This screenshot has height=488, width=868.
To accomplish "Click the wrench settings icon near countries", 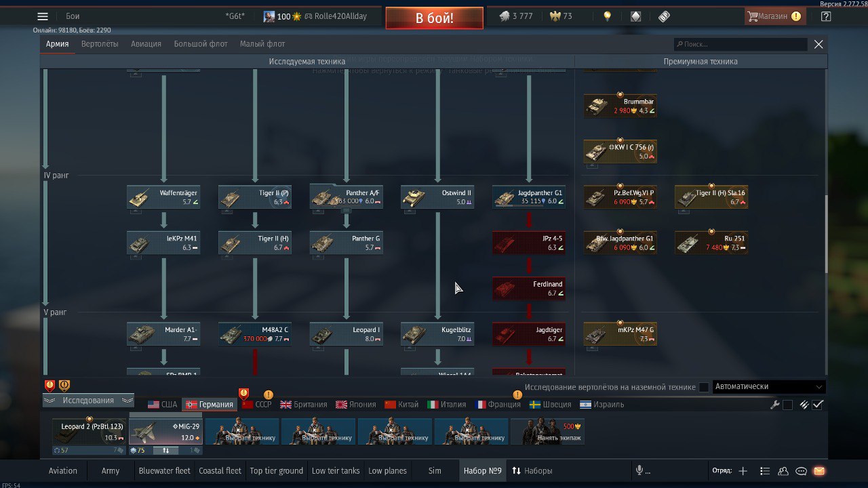I will [x=775, y=405].
